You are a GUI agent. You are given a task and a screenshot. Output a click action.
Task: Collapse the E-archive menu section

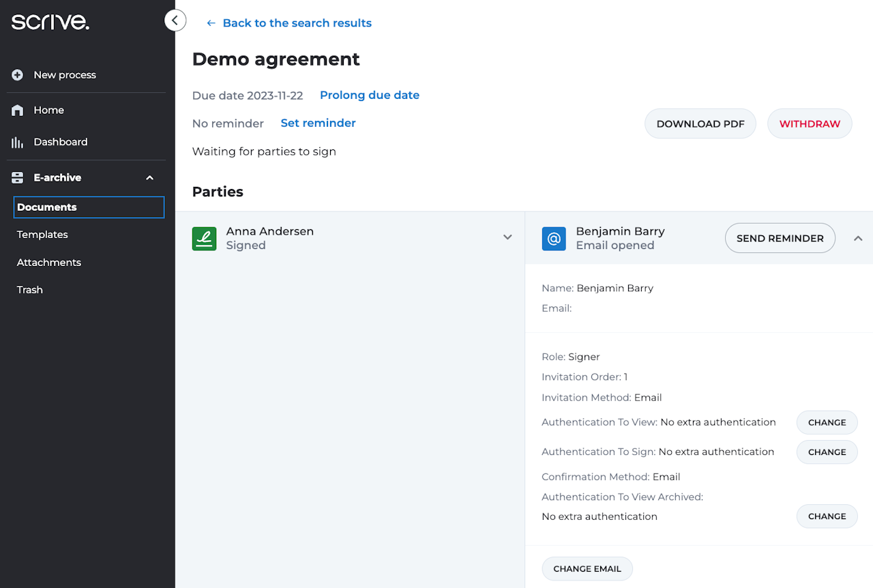coord(150,178)
